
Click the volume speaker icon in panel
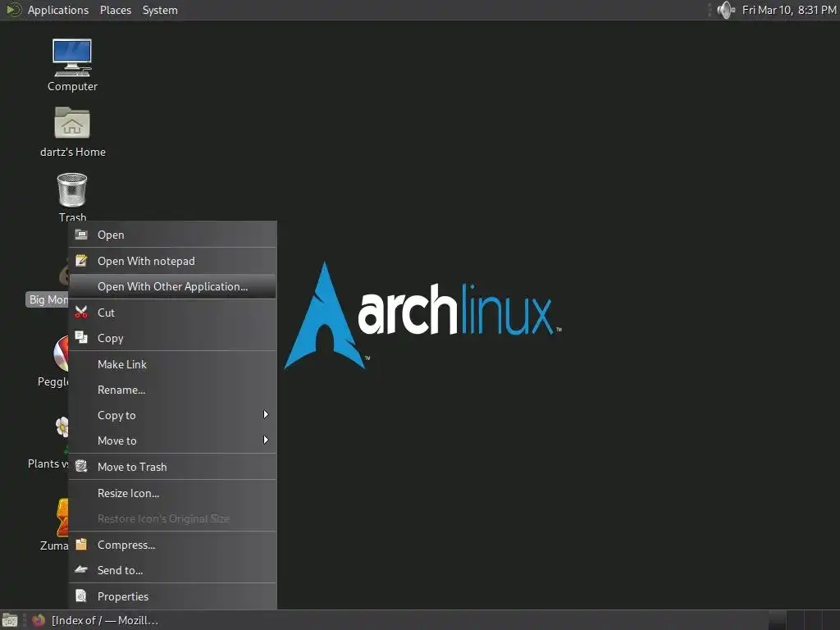(726, 10)
